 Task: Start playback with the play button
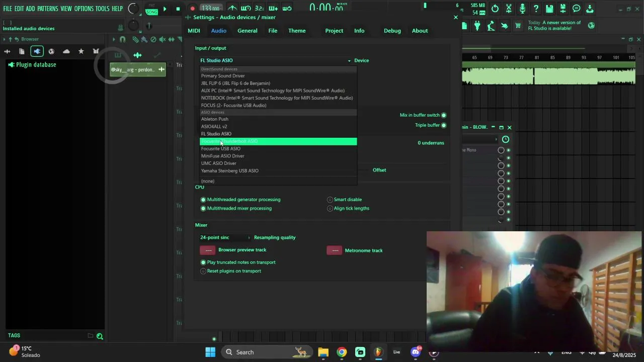tap(165, 9)
